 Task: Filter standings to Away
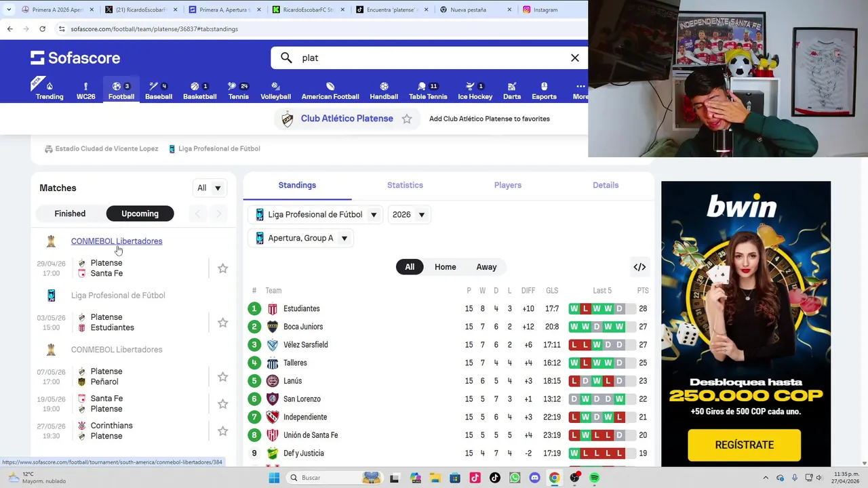[x=486, y=267]
